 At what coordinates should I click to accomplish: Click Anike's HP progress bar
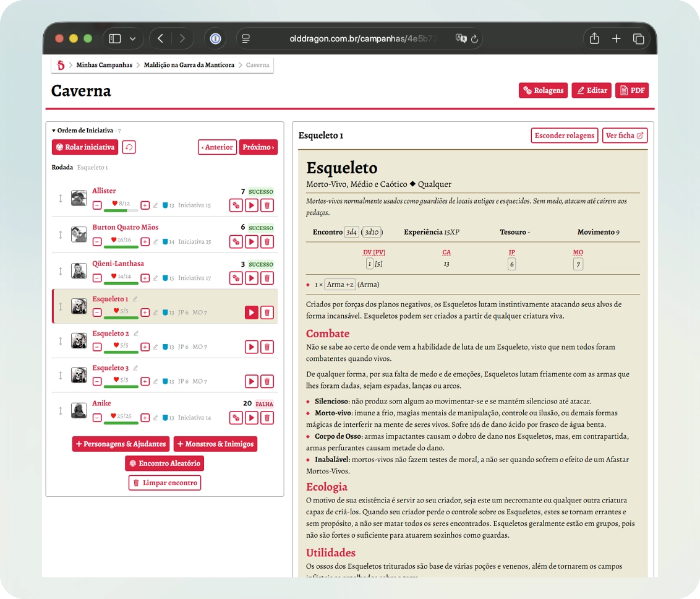point(121,423)
